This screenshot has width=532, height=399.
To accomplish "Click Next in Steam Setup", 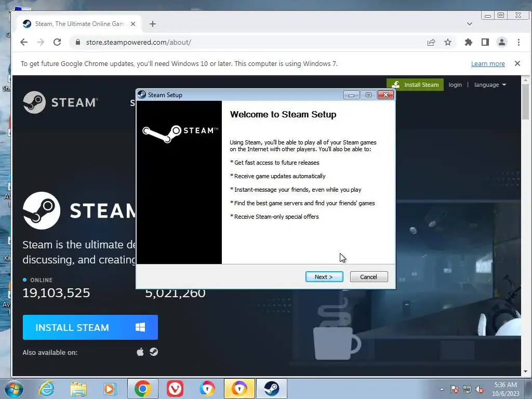I will pyautogui.click(x=324, y=277).
